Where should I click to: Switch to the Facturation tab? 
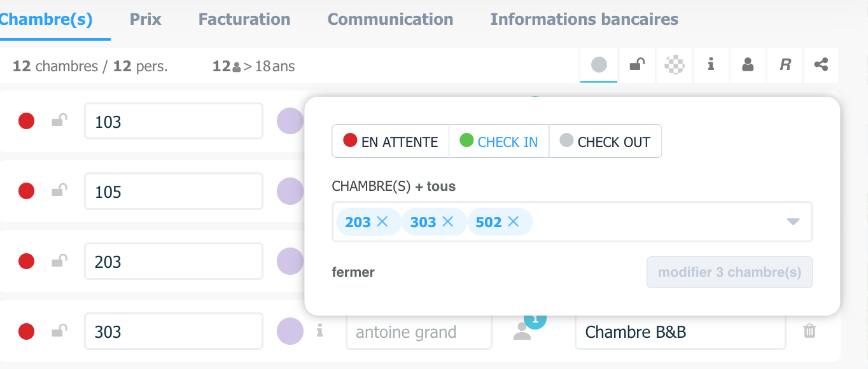tap(244, 19)
